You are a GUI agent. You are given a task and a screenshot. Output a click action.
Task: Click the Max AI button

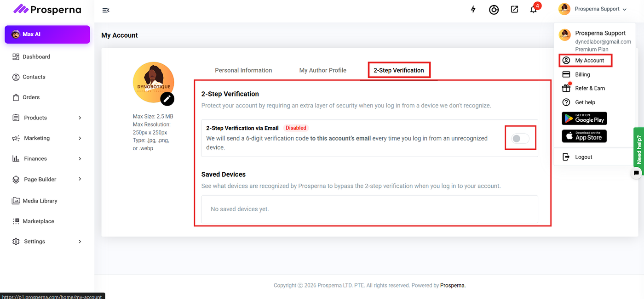pos(47,34)
